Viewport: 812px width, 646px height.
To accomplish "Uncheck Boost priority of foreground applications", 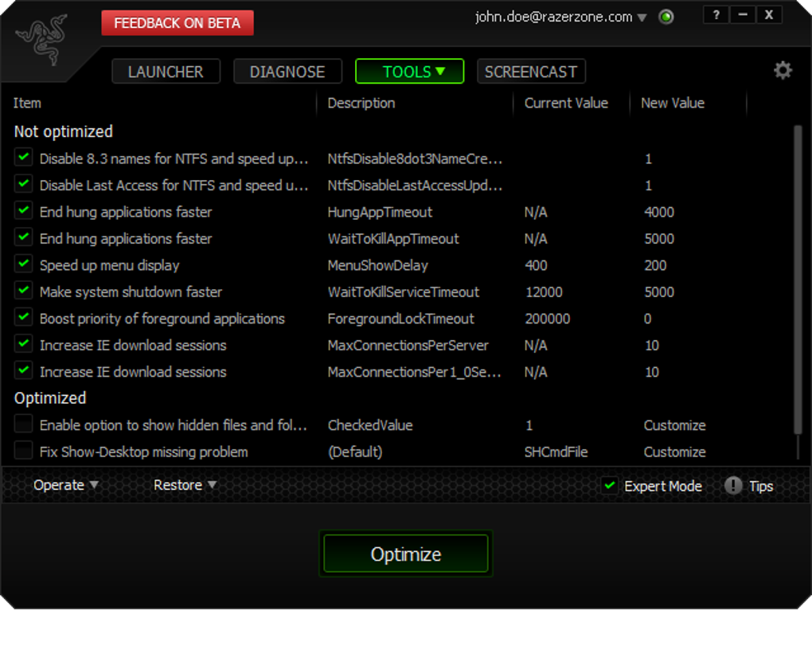I will pos(23,316).
